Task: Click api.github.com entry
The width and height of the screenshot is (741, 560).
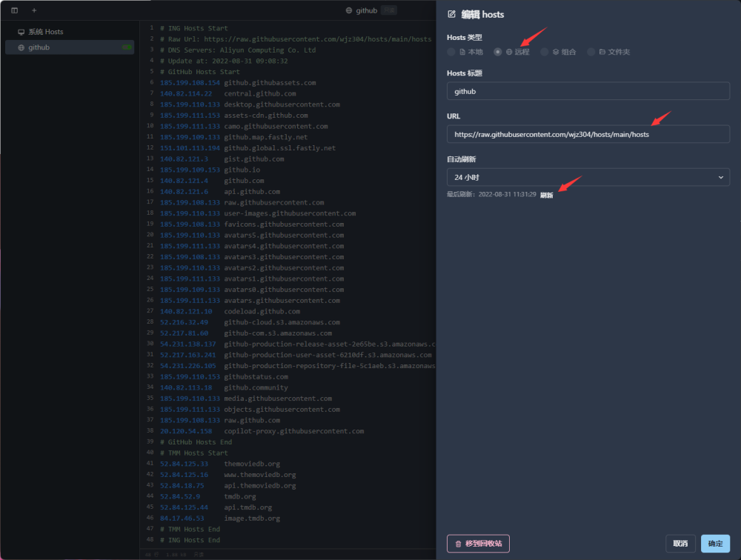Action: (x=252, y=191)
